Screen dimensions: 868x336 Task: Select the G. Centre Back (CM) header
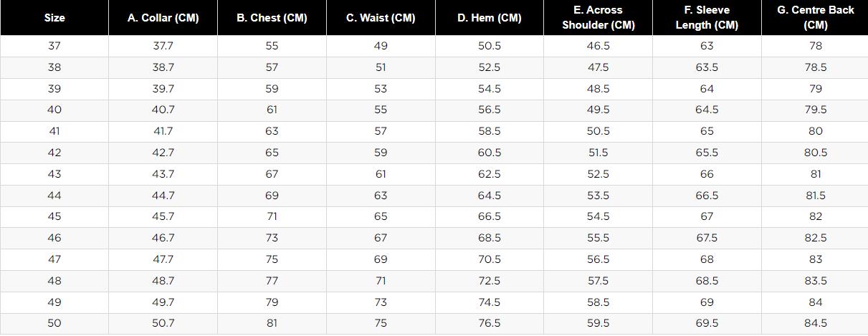(x=816, y=18)
